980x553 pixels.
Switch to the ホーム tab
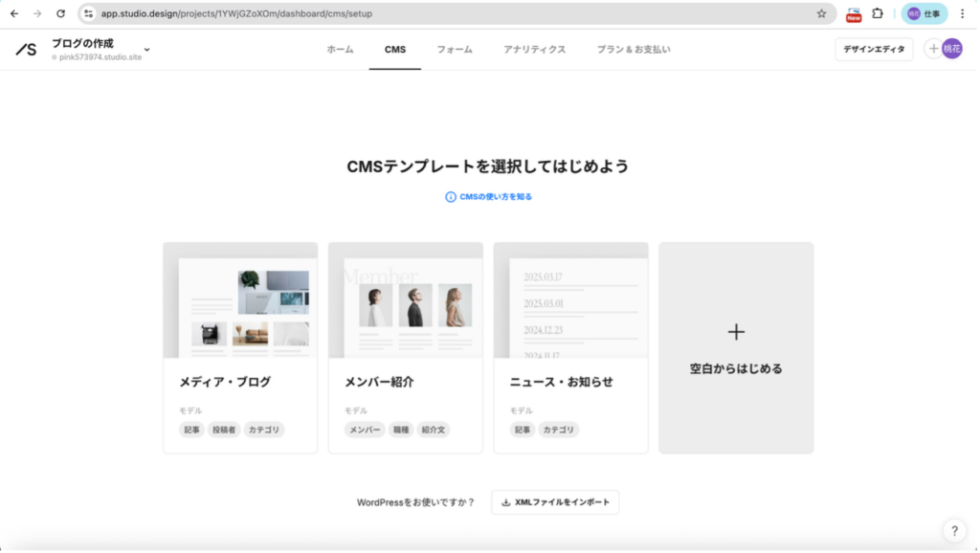tap(340, 49)
